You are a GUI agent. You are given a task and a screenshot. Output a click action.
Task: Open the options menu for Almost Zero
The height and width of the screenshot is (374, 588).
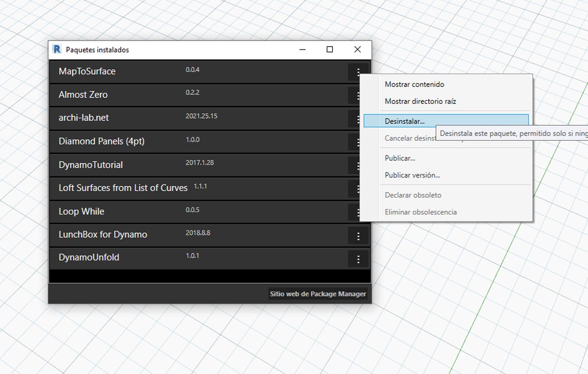(x=355, y=95)
